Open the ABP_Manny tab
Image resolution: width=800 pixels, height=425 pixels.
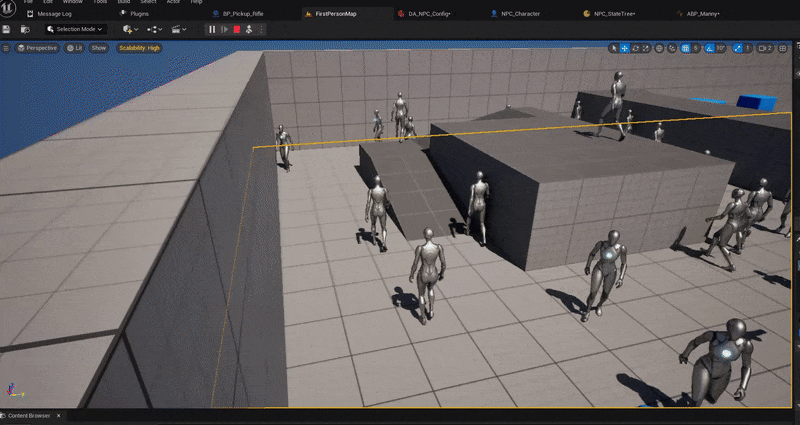(698, 14)
